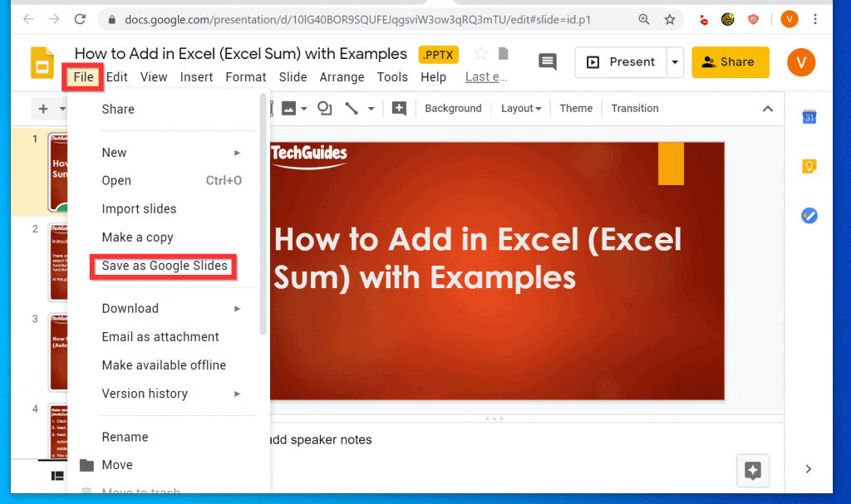
Task: Show side panel chevron arrow
Action: click(x=809, y=469)
